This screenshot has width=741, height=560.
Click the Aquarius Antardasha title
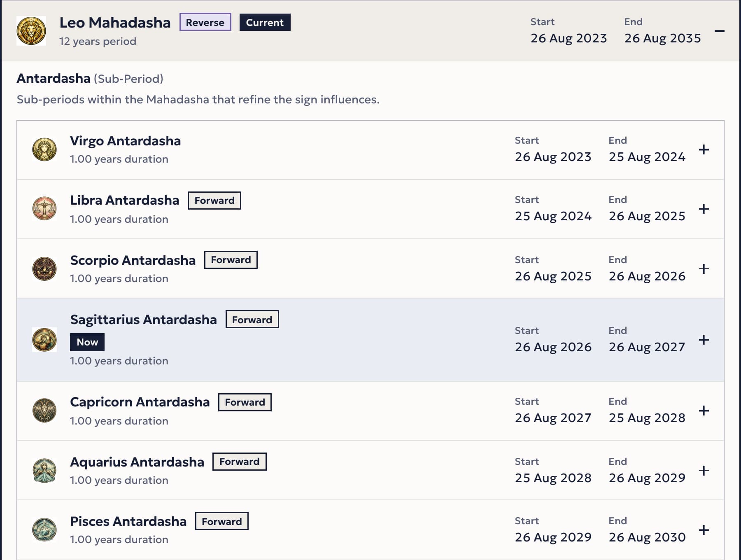pos(137,462)
